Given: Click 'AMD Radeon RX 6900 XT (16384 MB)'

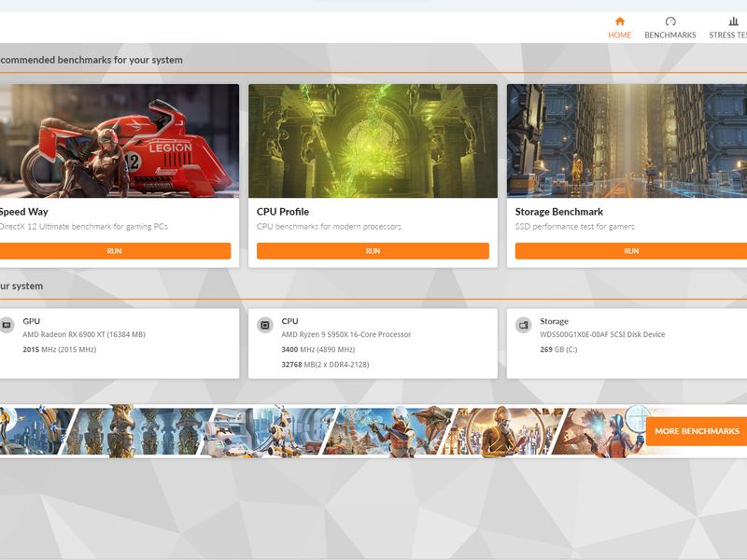Looking at the screenshot, I should pos(84,334).
